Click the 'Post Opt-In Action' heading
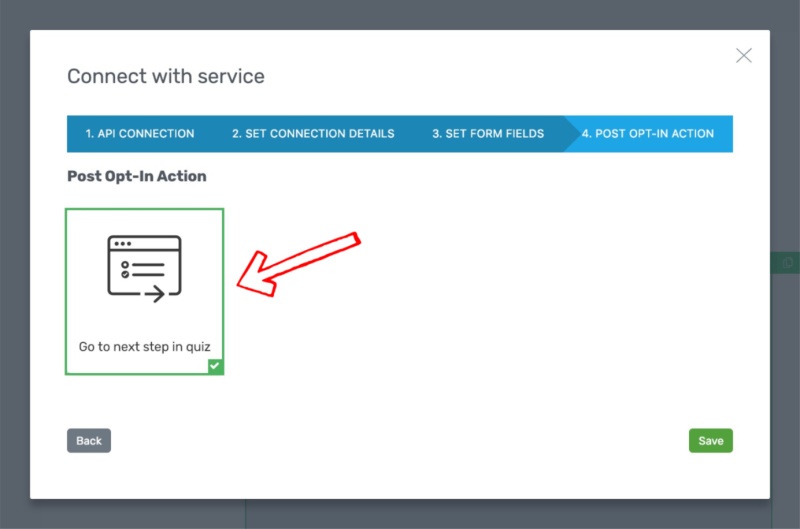The width and height of the screenshot is (800, 529). coord(137,177)
